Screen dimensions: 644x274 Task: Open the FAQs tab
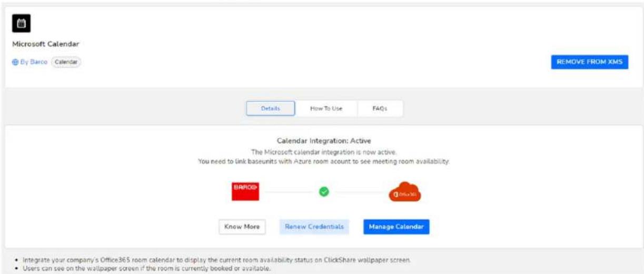[380, 108]
